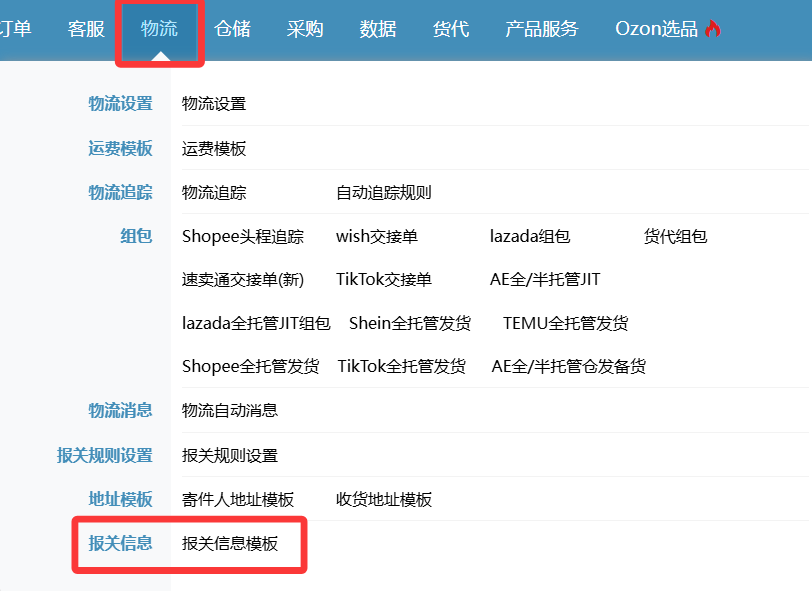Open 报关规则设置 link

[230, 456]
